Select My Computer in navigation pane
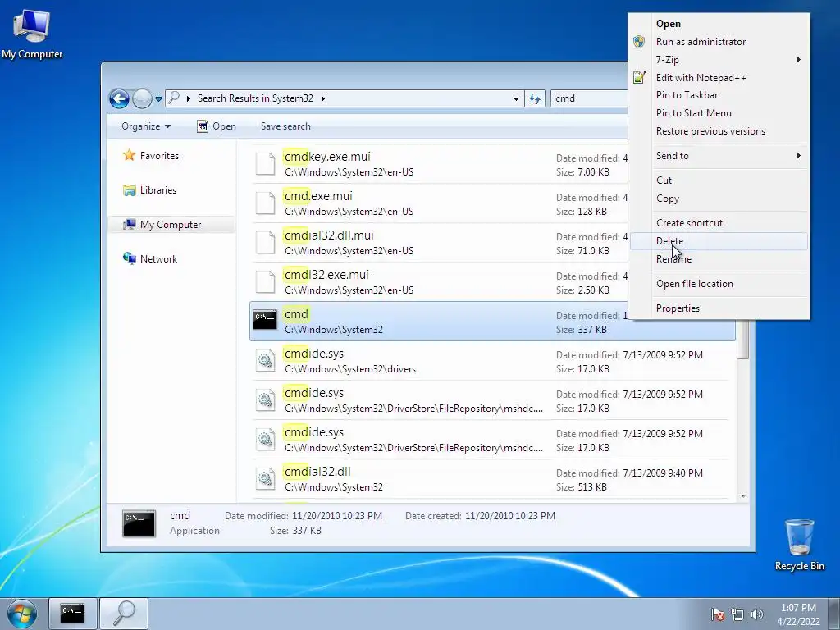The image size is (840, 630). (171, 225)
